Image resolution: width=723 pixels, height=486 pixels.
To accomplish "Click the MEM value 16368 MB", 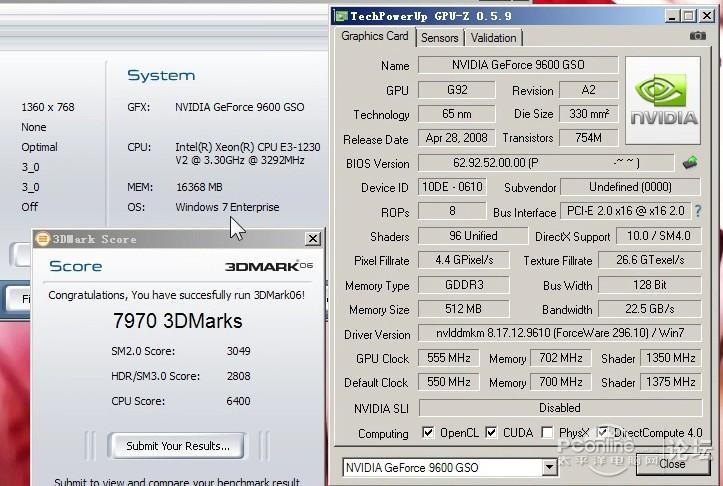I will pyautogui.click(x=199, y=187).
